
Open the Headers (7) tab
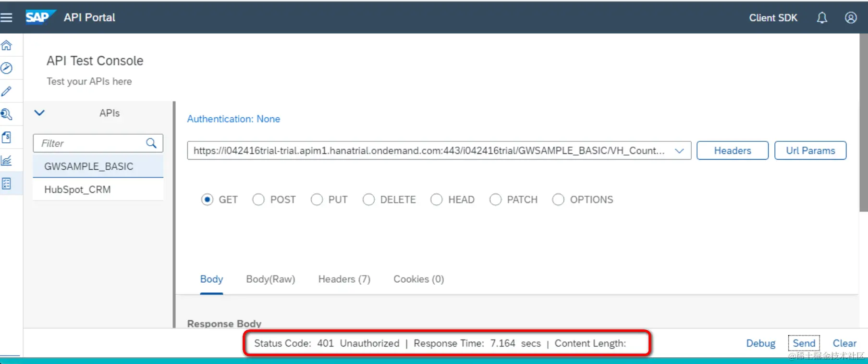click(344, 279)
